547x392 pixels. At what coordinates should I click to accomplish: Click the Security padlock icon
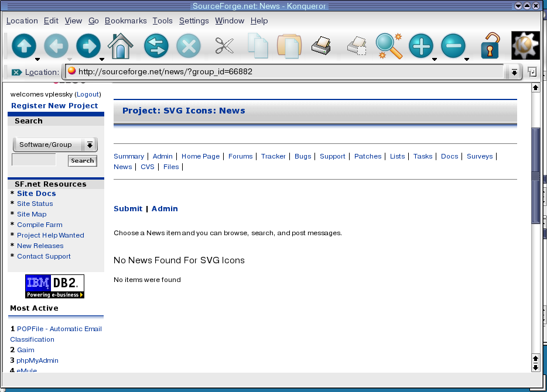tap(490, 46)
